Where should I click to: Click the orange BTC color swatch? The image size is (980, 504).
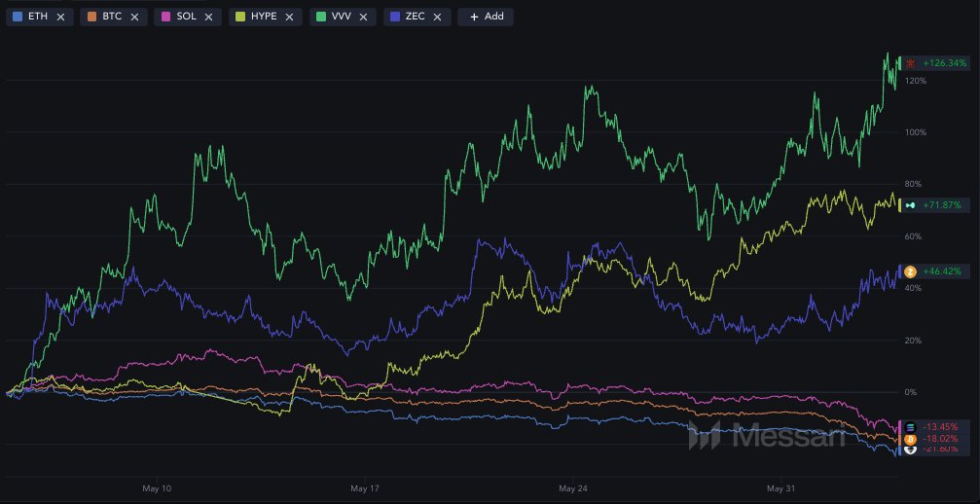click(91, 17)
